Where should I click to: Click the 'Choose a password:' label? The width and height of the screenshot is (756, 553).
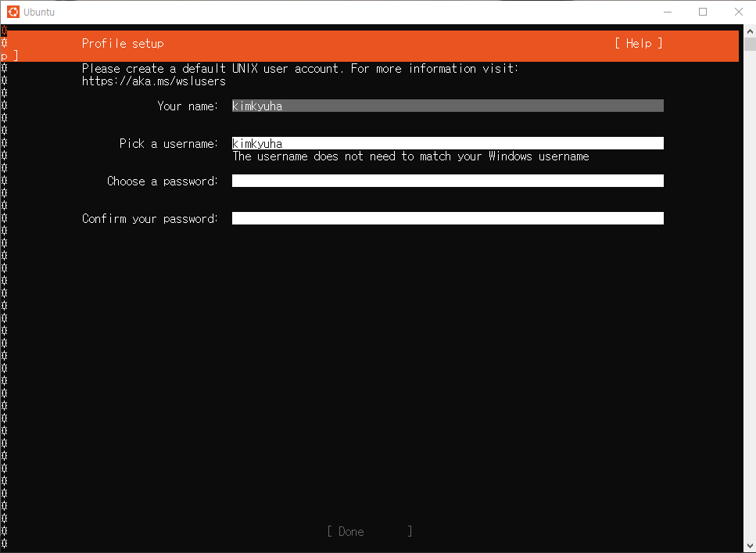coord(163,181)
